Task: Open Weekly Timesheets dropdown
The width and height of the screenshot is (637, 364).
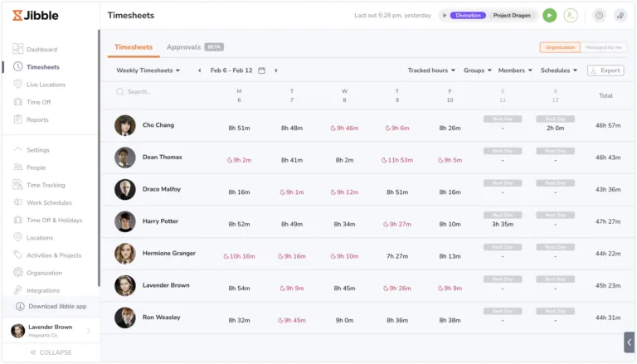Action: 148,70
